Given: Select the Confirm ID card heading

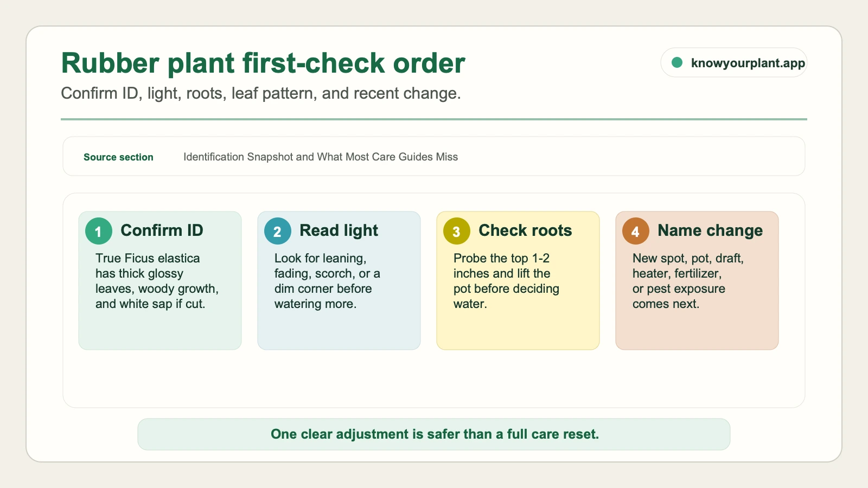Looking at the screenshot, I should coord(162,230).
